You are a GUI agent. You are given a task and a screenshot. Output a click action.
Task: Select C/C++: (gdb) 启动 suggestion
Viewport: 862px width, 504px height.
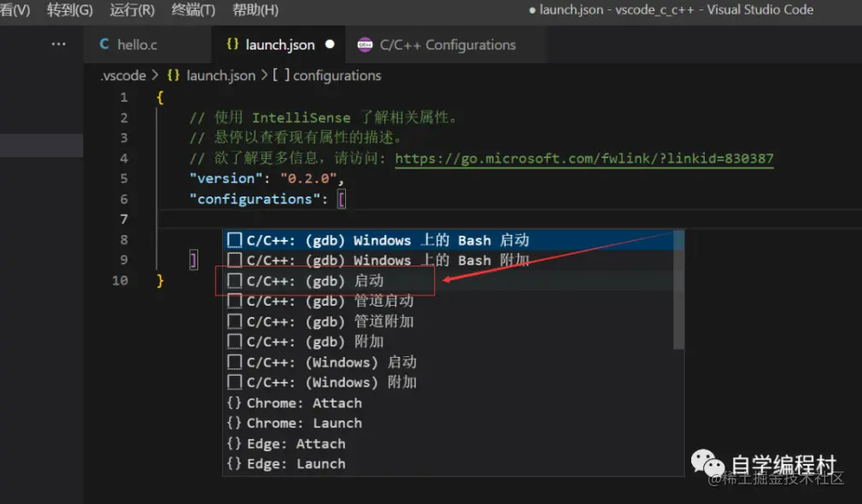point(448,281)
